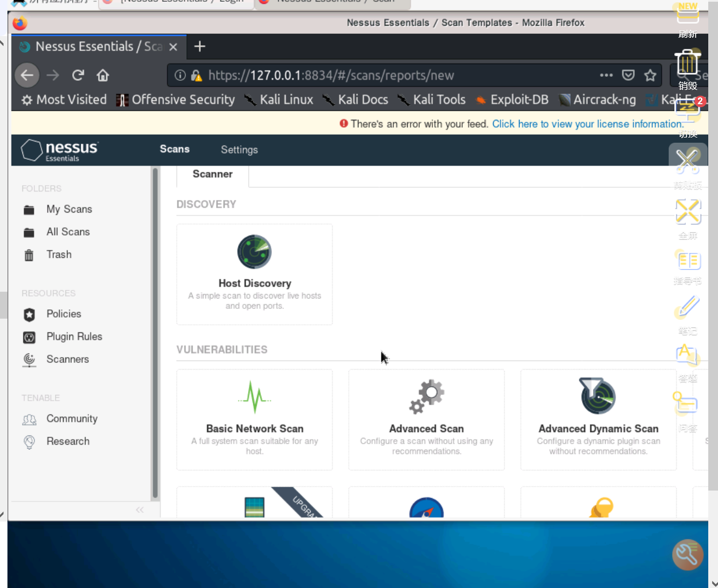
Task: Open the Aircrack-ng bookmark
Action: point(598,100)
